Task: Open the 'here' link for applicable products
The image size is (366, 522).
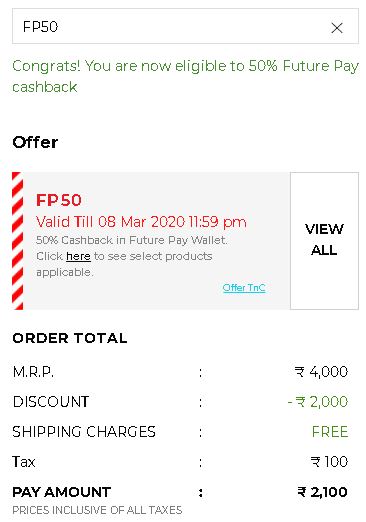Action: (78, 256)
